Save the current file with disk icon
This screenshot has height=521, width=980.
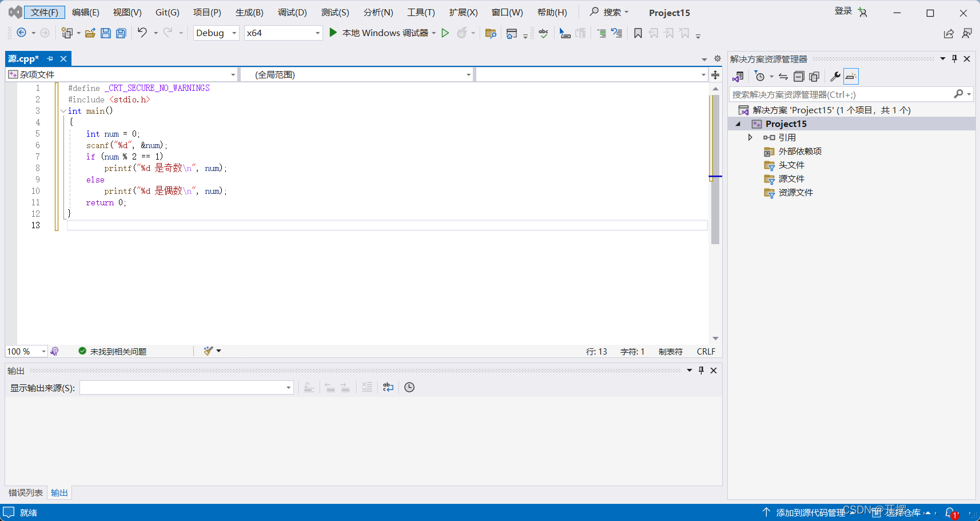click(x=106, y=33)
